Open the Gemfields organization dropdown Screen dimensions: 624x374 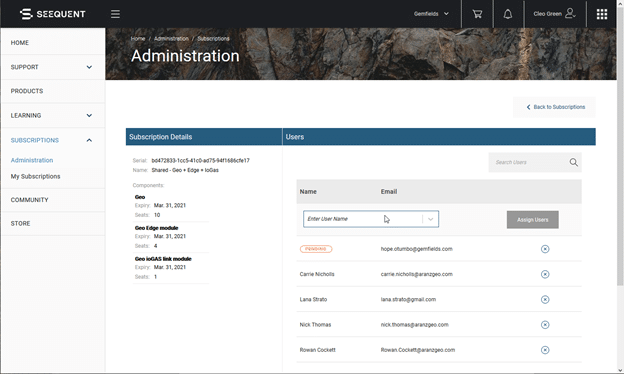click(x=431, y=14)
